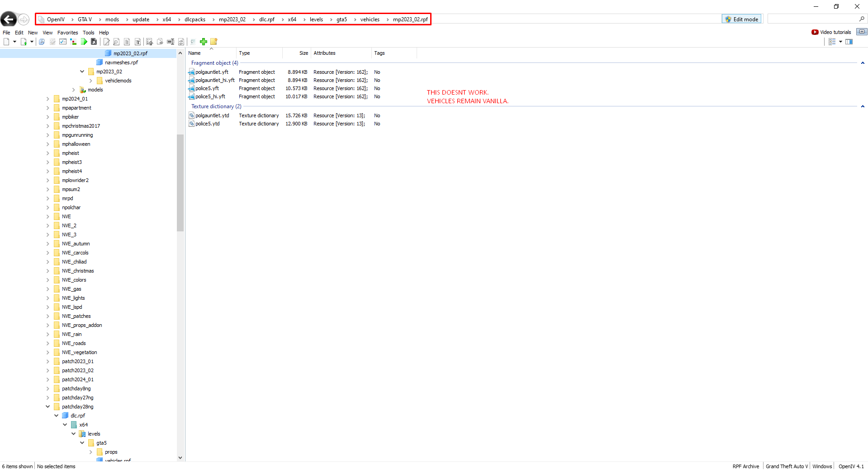Screen dimensions: 868x470
Task: Click the text editor T icon
Action: click(x=138, y=42)
